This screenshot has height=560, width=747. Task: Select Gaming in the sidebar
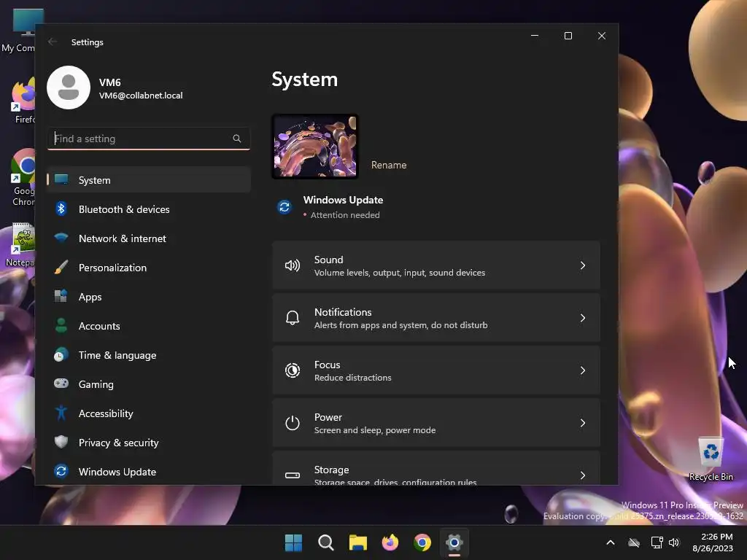click(x=149, y=384)
